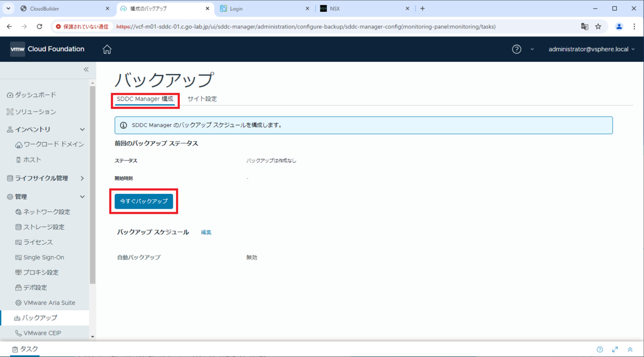Click the browser forward arrow
This screenshot has width=644, height=357.
coord(24,26)
